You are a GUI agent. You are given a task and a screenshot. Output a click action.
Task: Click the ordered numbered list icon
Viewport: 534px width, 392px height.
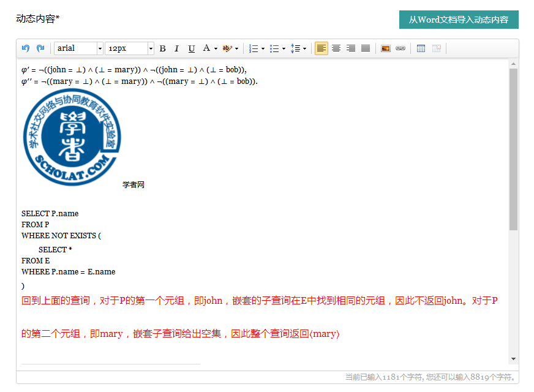coord(254,48)
